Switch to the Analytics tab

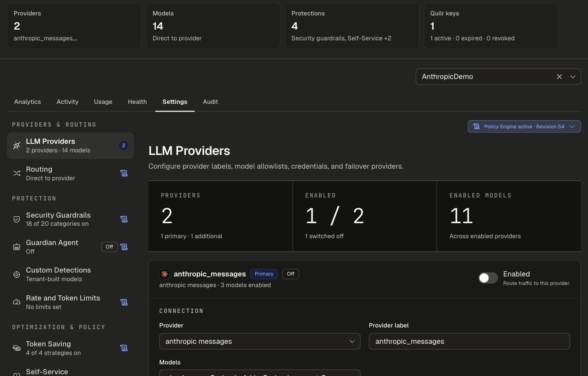pyautogui.click(x=27, y=102)
